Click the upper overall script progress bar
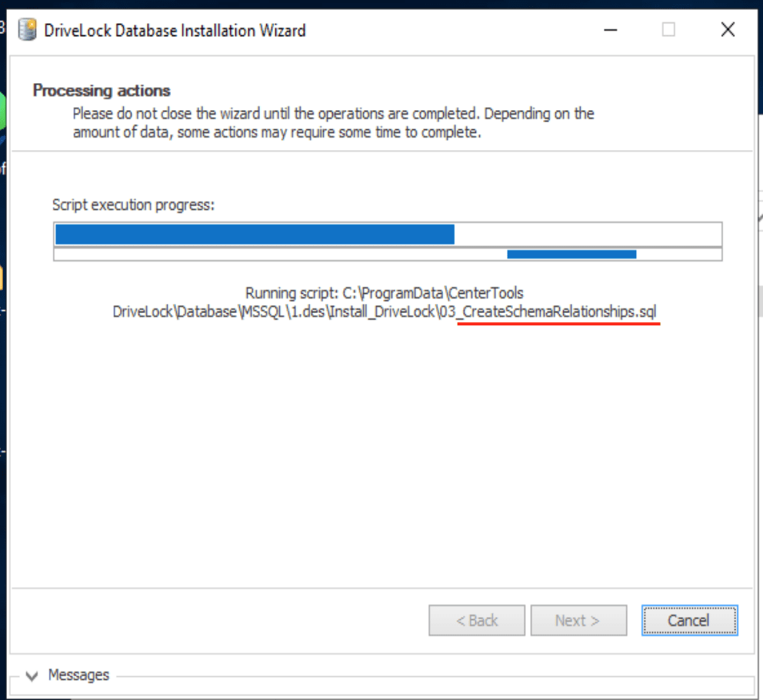Screen dimensions: 763x700 [x=388, y=235]
